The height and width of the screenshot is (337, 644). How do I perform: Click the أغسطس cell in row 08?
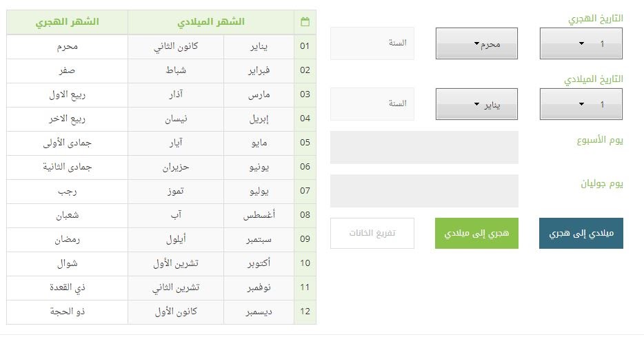tap(259, 216)
